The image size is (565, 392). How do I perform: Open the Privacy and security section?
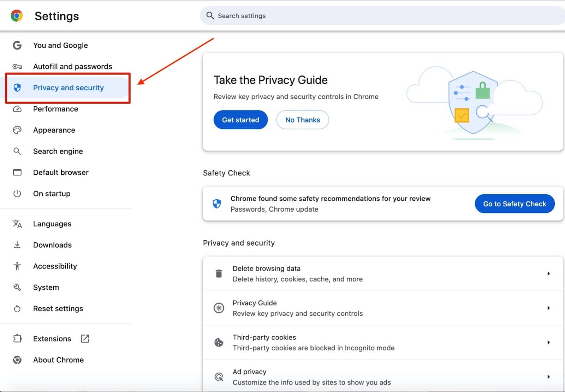point(68,88)
